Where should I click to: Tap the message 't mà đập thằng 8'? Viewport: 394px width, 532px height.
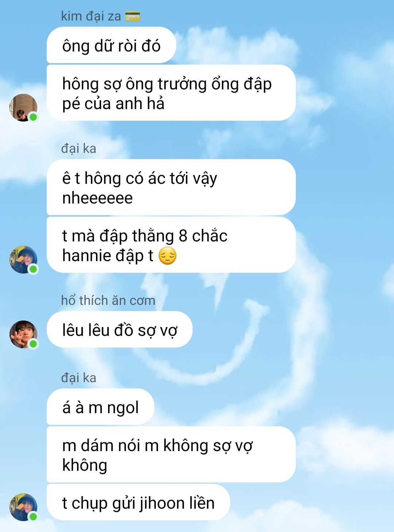(x=171, y=245)
